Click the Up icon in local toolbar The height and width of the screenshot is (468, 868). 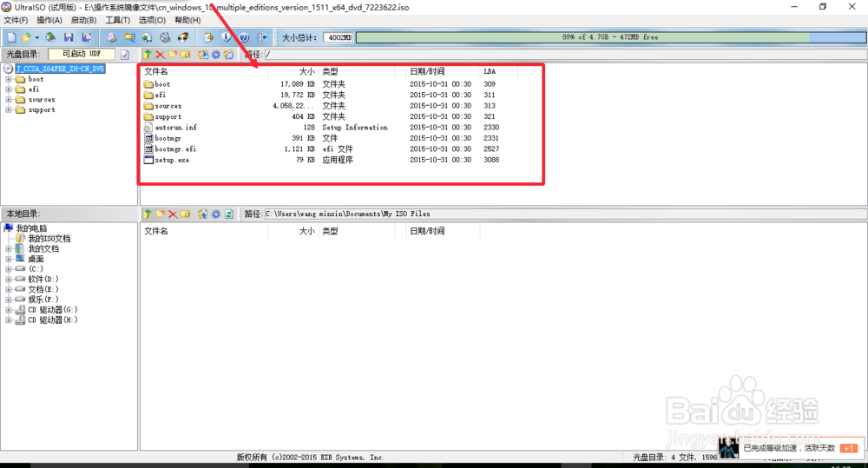pos(148,214)
